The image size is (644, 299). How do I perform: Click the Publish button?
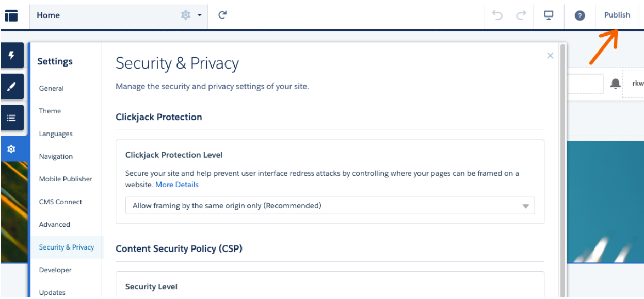(617, 15)
